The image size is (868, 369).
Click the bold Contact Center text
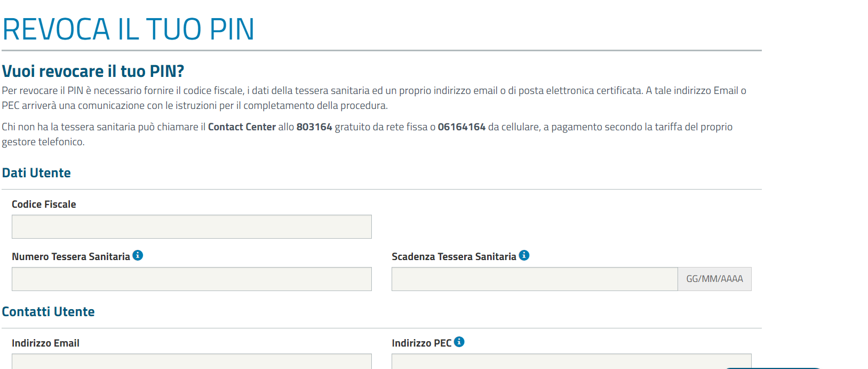click(x=242, y=127)
